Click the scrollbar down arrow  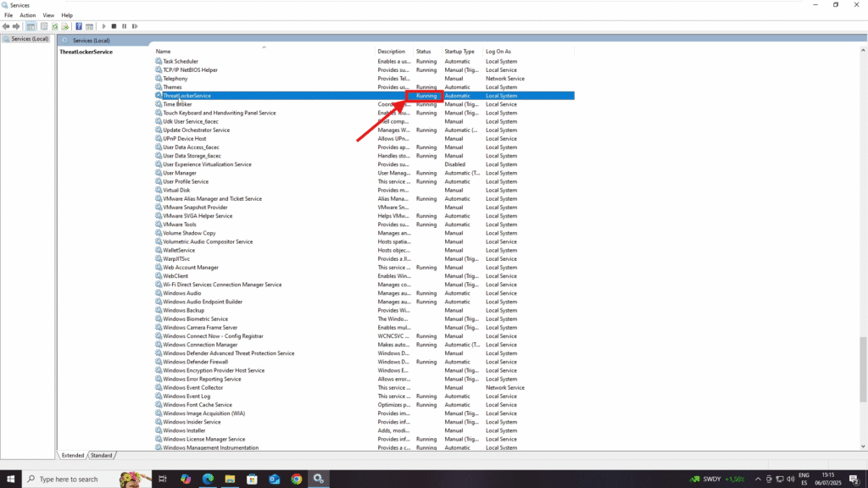pyautogui.click(x=863, y=446)
